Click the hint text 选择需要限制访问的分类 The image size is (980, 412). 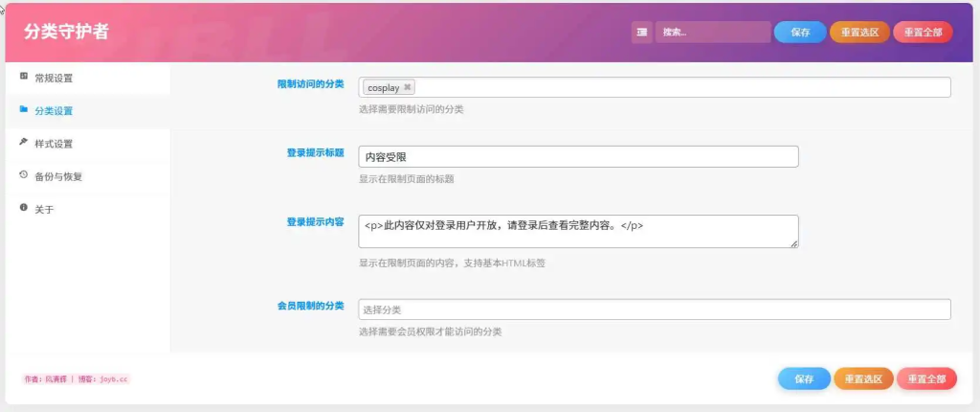[x=412, y=109]
